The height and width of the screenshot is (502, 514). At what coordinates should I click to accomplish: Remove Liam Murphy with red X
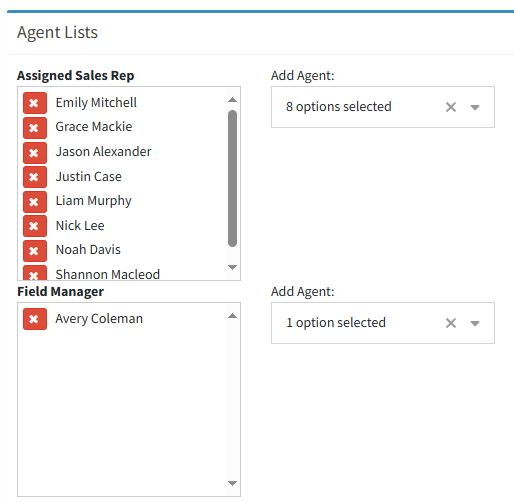click(35, 202)
